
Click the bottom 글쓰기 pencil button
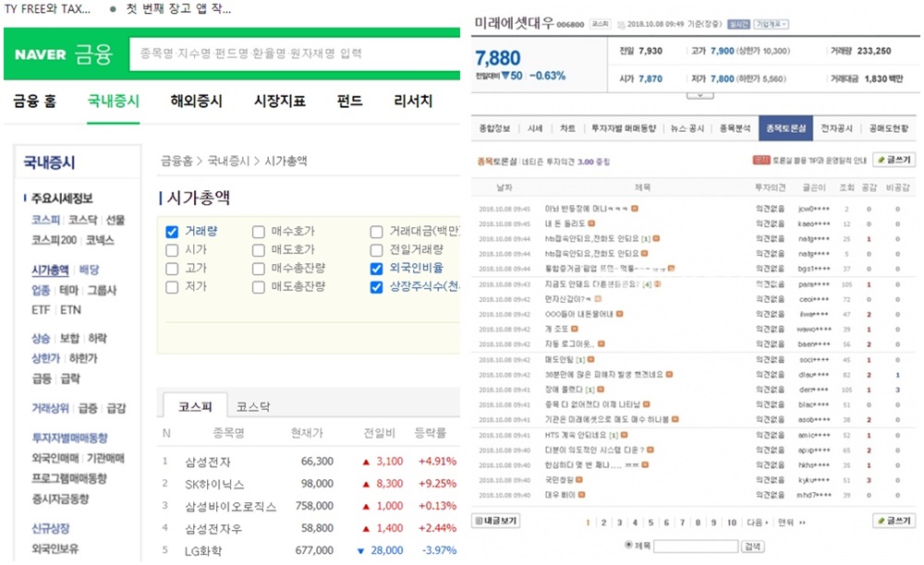pyautogui.click(x=894, y=521)
